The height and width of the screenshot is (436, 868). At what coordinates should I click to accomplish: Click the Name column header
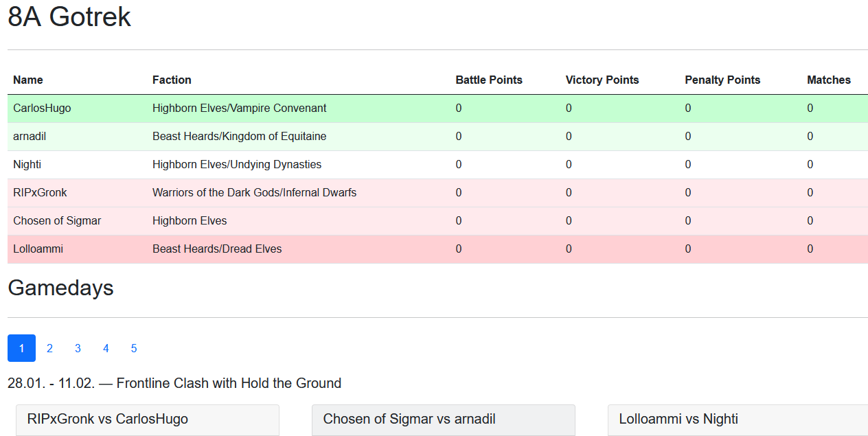pos(28,80)
